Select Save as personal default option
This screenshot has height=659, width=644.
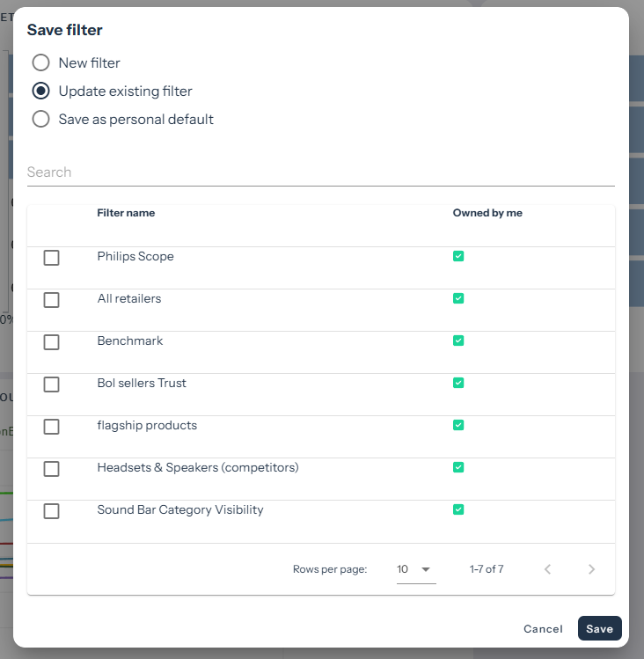pos(40,119)
